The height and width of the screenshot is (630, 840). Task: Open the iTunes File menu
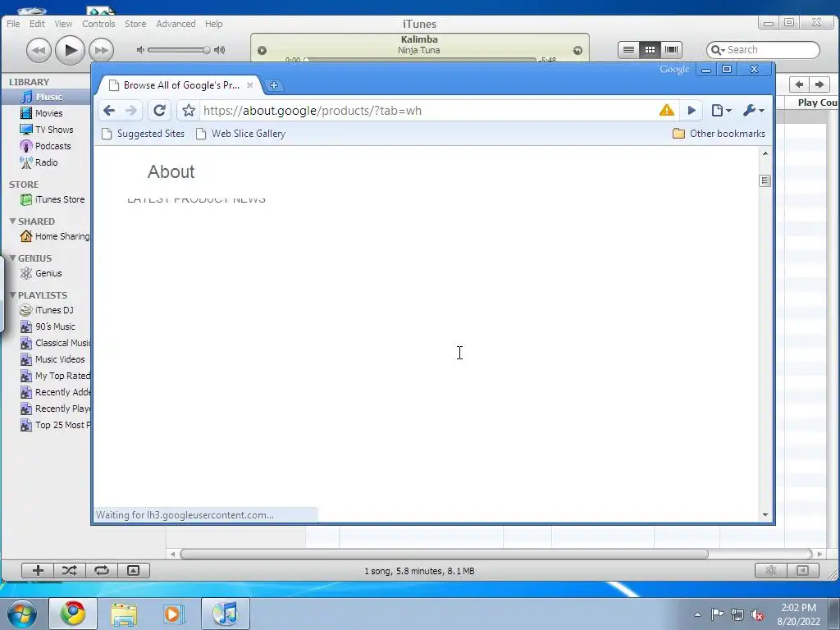click(x=13, y=24)
